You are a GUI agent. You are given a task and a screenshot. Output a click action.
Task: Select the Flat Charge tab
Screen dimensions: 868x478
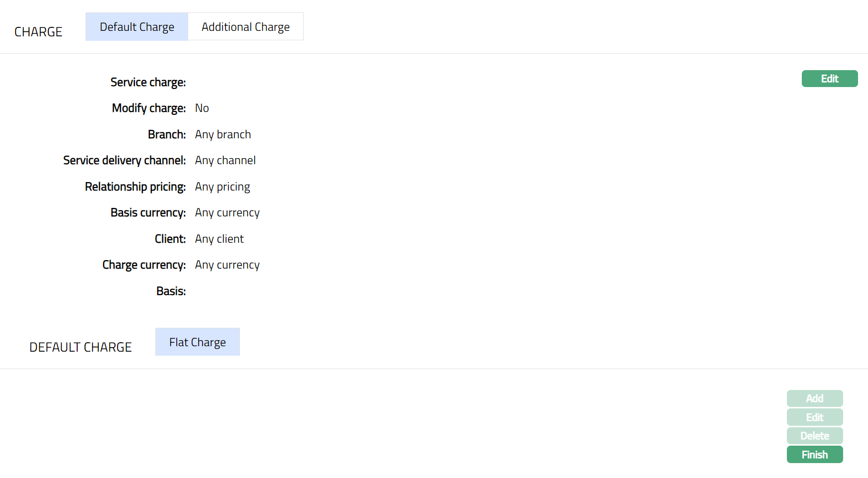[198, 342]
